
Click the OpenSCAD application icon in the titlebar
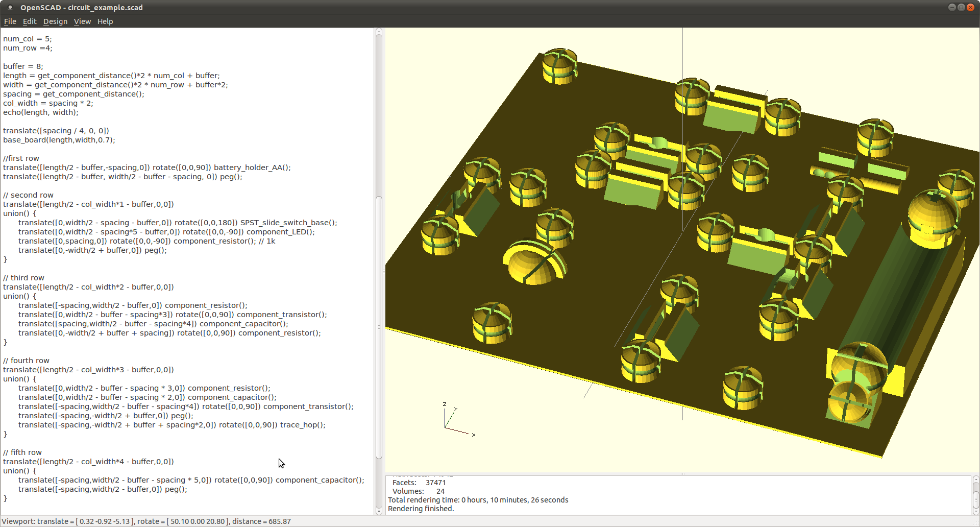10,8
